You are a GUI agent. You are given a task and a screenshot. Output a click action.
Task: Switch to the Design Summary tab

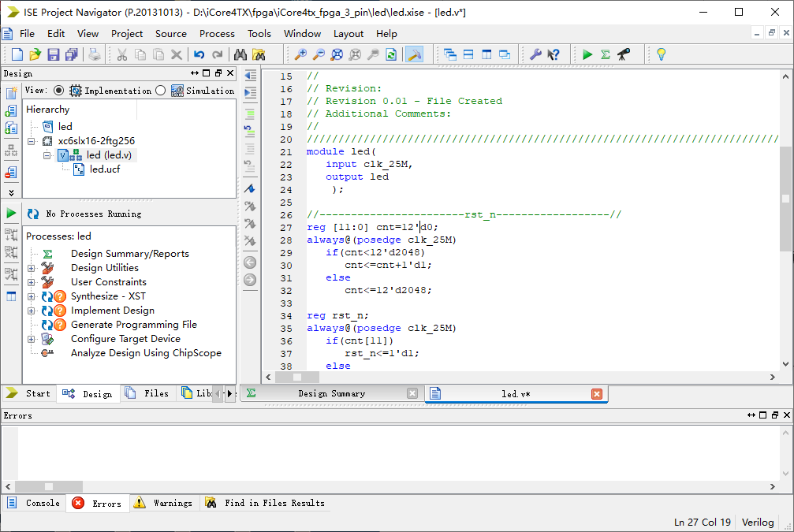click(331, 393)
